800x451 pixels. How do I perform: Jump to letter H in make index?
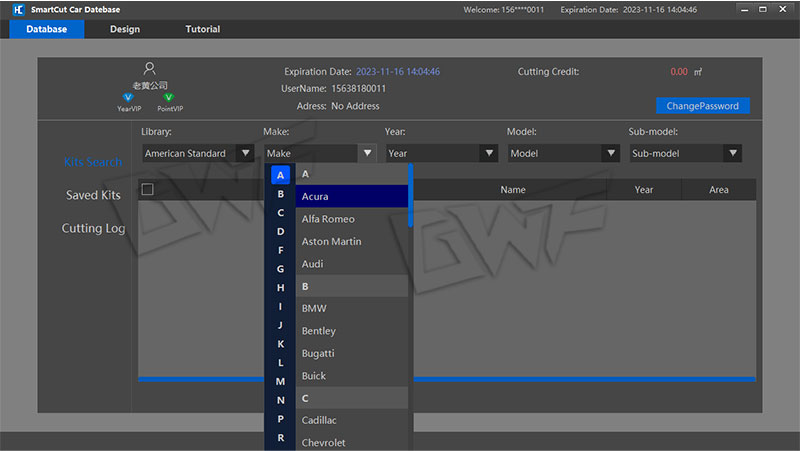(281, 288)
